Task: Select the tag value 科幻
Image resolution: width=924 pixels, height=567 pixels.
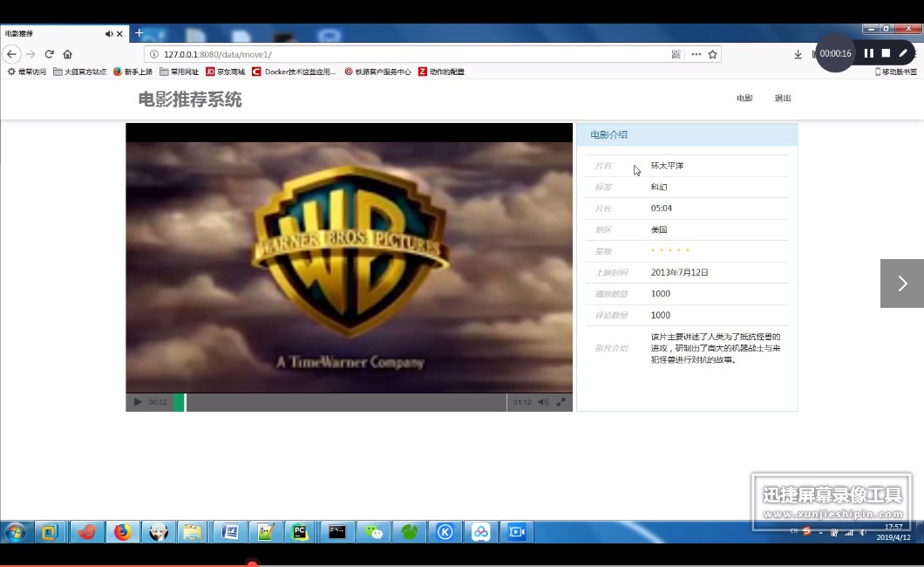Action: coord(659,187)
